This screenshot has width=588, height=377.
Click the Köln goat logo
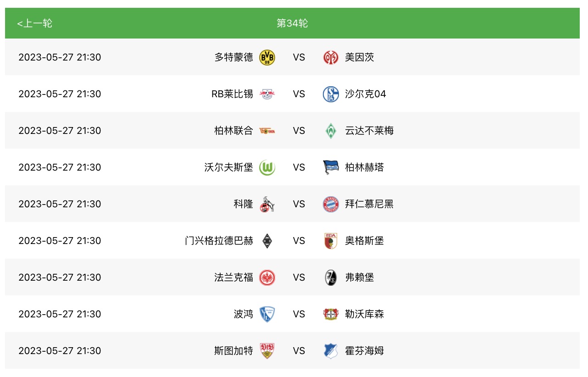click(267, 204)
